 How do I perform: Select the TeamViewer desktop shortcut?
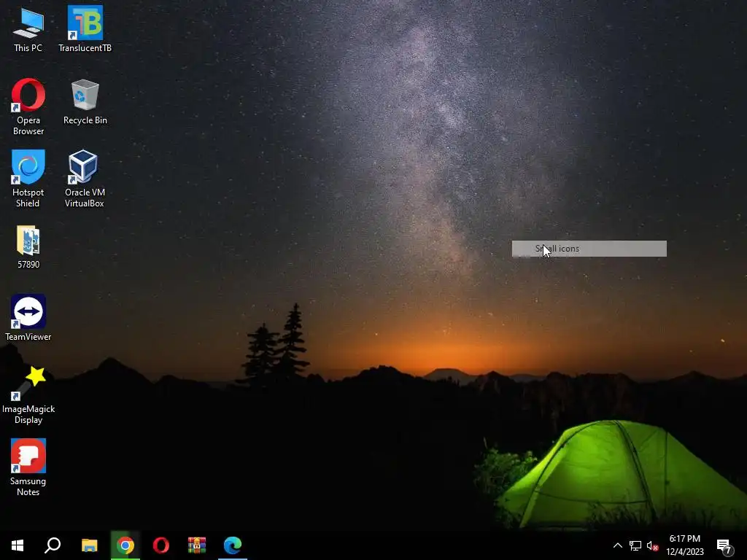28,318
